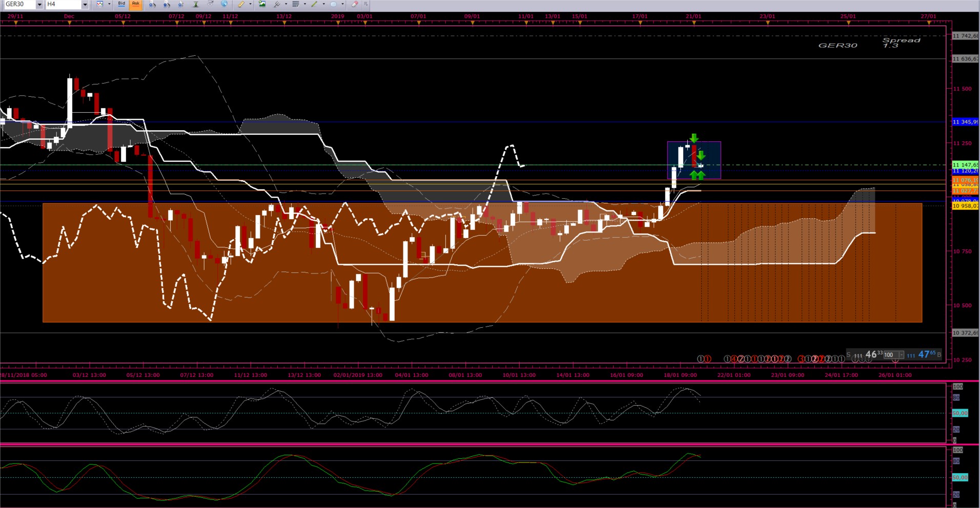
Task: Click the picture icon in toolbar
Action: coord(262,4)
